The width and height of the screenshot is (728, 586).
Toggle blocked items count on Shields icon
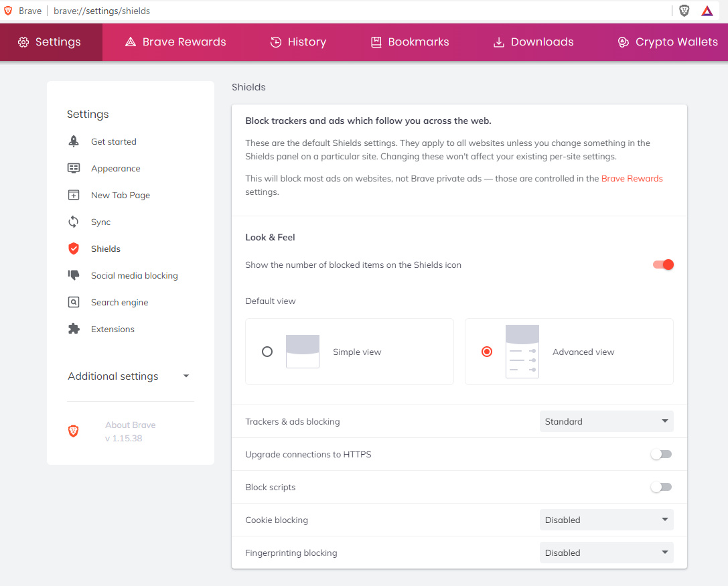pos(663,265)
